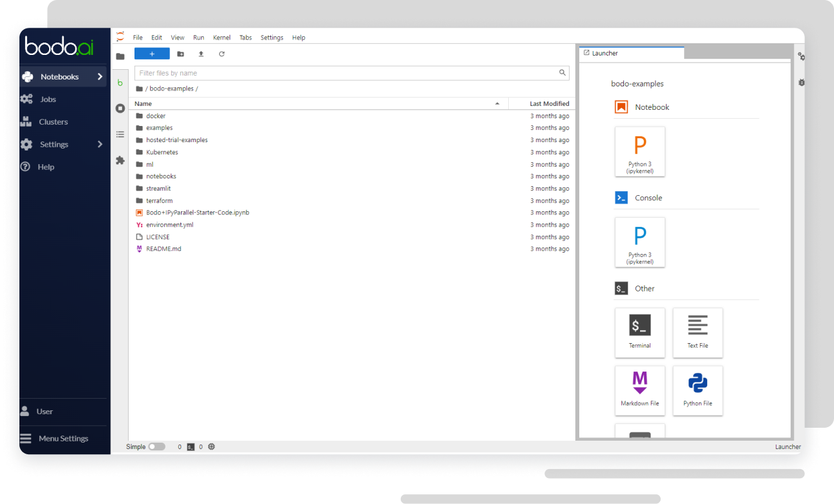This screenshot has width=834, height=504.
Task: Toggle Simple mode switch
Action: click(156, 447)
